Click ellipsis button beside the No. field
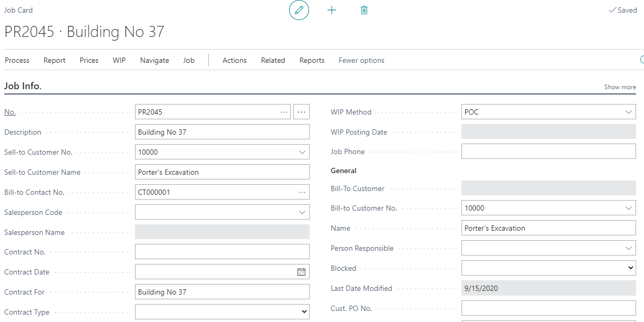 301,112
